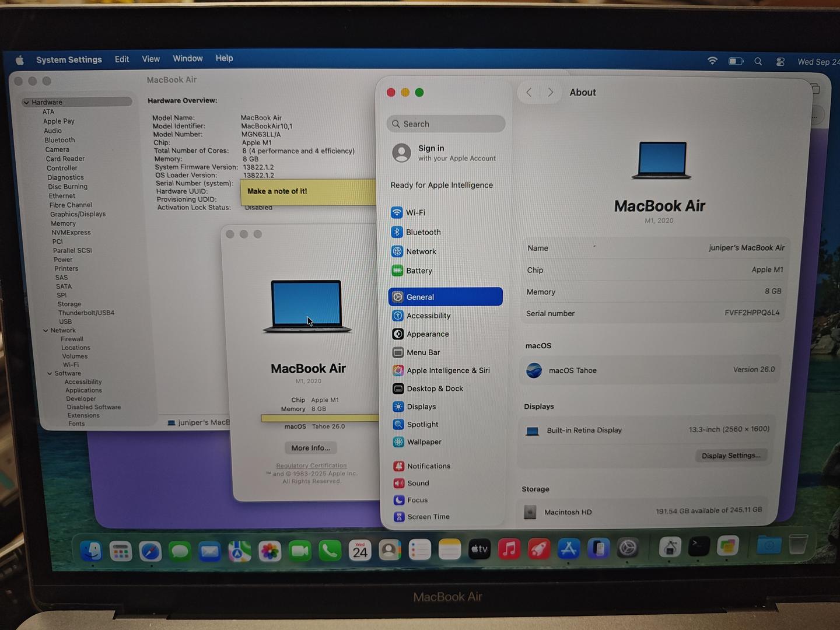Open App Store from the Dock
The height and width of the screenshot is (630, 840).
coord(569,548)
